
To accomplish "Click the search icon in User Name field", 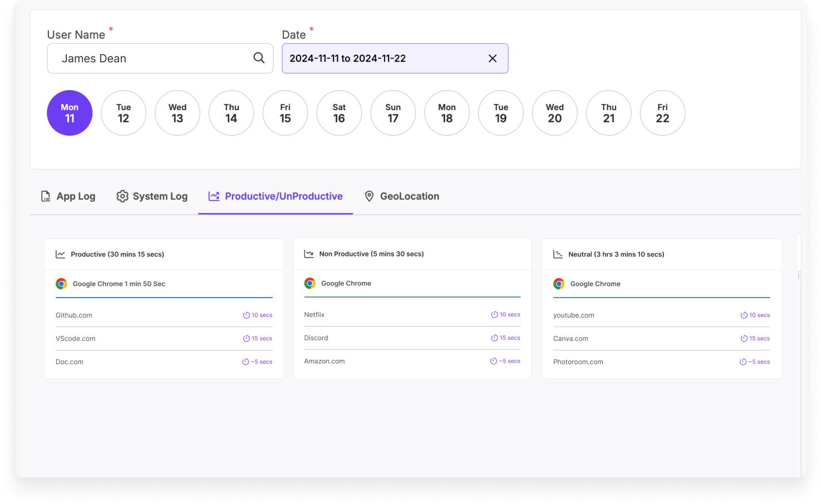I will pos(259,58).
